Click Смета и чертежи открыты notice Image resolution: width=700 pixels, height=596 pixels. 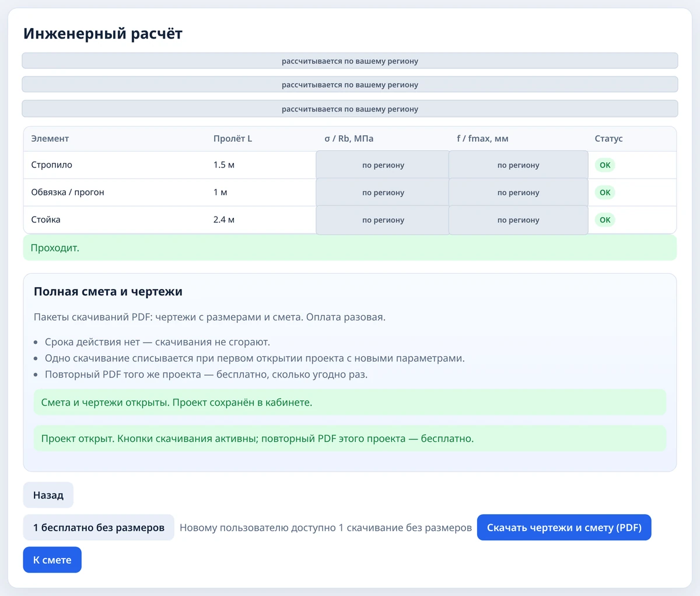350,403
